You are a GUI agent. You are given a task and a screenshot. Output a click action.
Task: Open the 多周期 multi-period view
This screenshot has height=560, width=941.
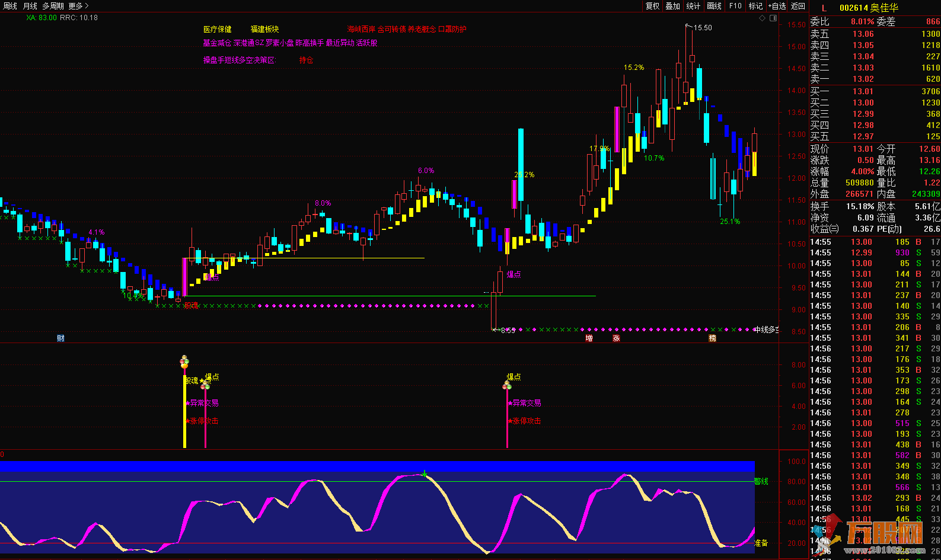point(53,6)
